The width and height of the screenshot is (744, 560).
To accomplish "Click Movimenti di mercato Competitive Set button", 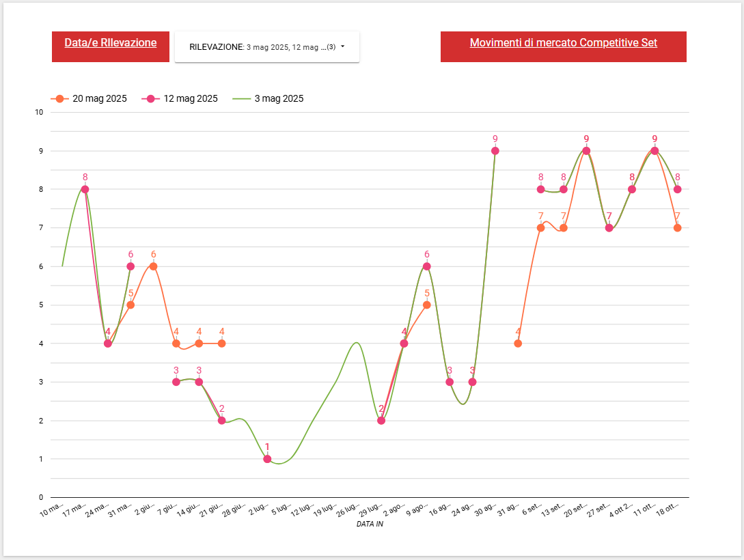I will (x=563, y=43).
